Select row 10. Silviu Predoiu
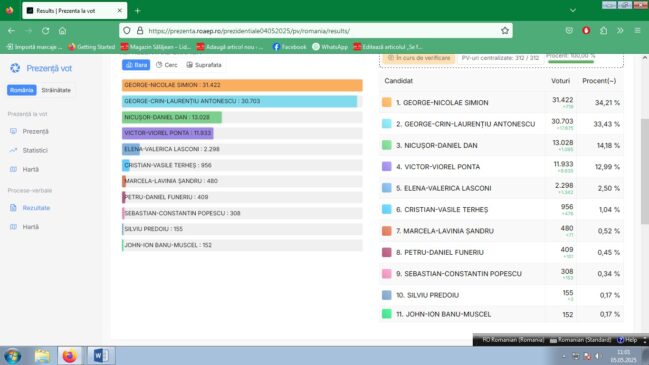The width and height of the screenshot is (649, 365). pos(501,295)
